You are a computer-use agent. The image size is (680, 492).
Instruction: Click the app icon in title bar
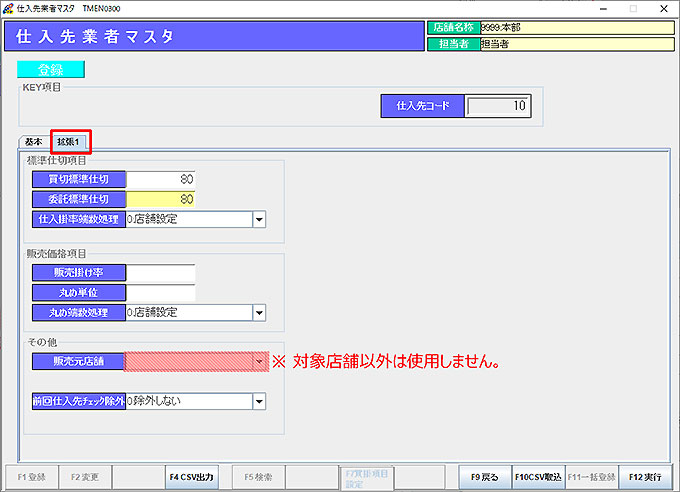click(x=8, y=8)
